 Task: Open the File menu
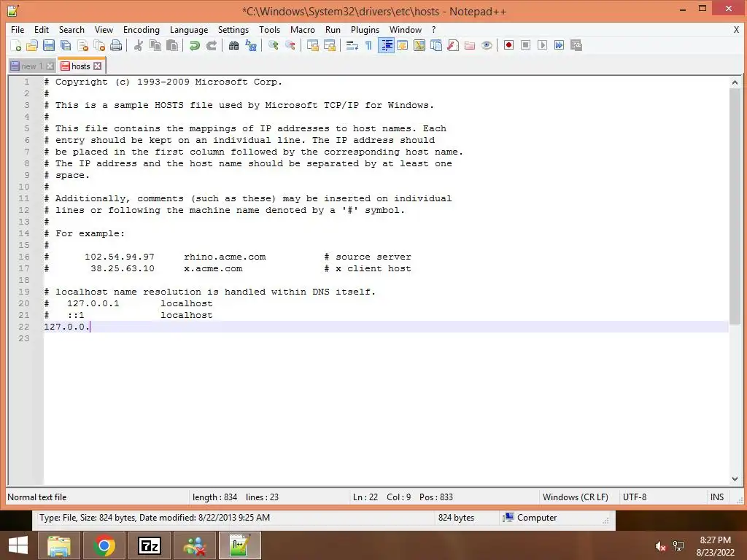(x=18, y=29)
